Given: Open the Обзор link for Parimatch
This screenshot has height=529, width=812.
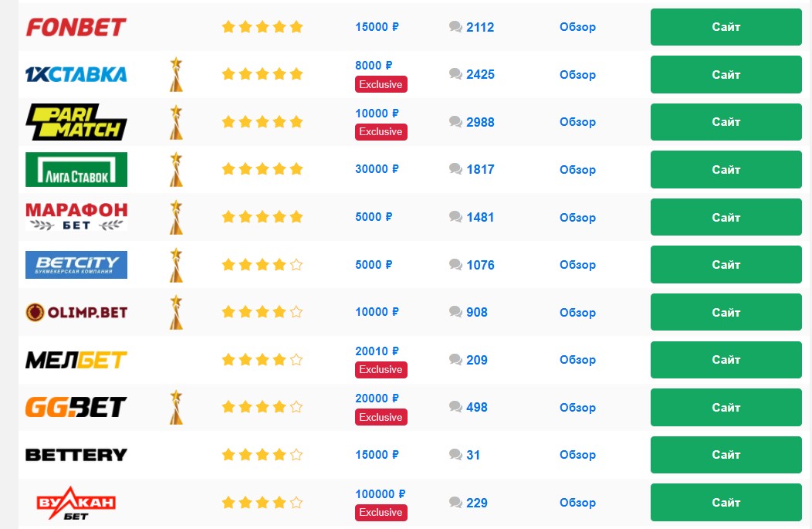Looking at the screenshot, I should click(x=577, y=122).
